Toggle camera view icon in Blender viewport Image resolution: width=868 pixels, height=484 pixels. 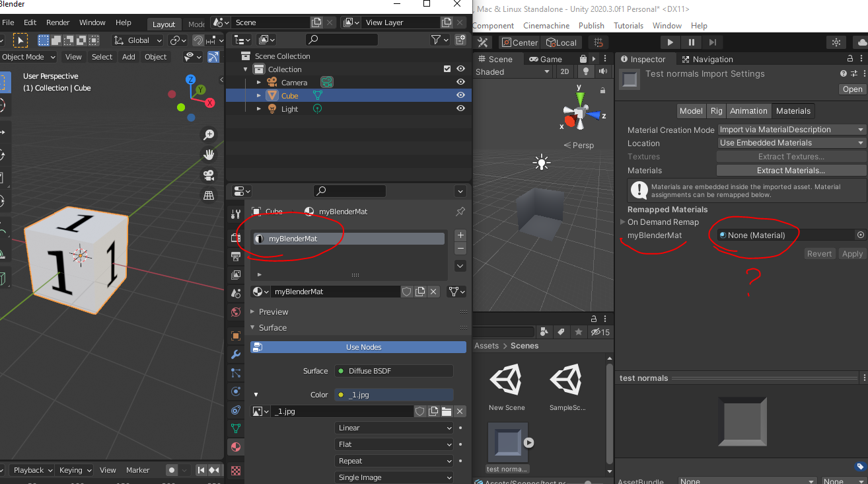209,175
